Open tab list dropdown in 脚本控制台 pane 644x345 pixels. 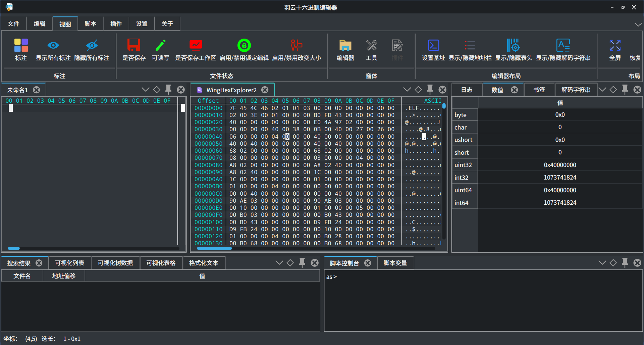click(602, 262)
